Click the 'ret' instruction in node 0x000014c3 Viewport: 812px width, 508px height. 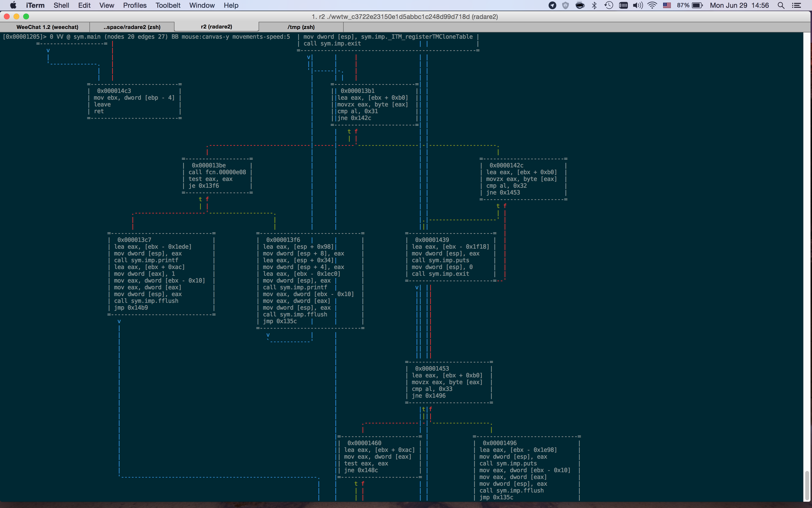99,111
